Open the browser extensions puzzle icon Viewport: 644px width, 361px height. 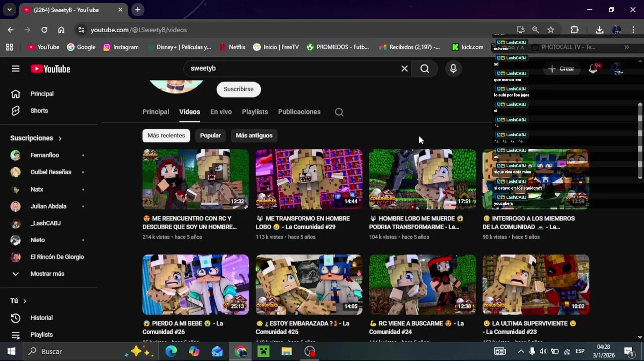[x=575, y=30]
